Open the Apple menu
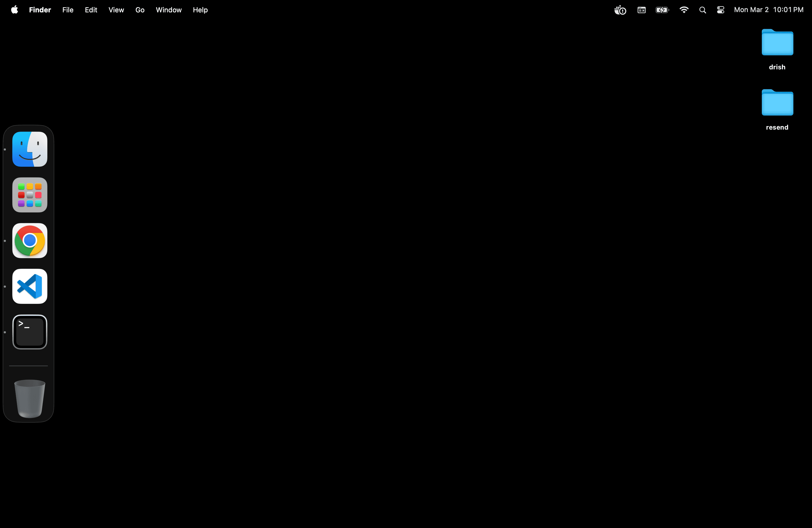Viewport: 812px width, 528px height. point(14,10)
